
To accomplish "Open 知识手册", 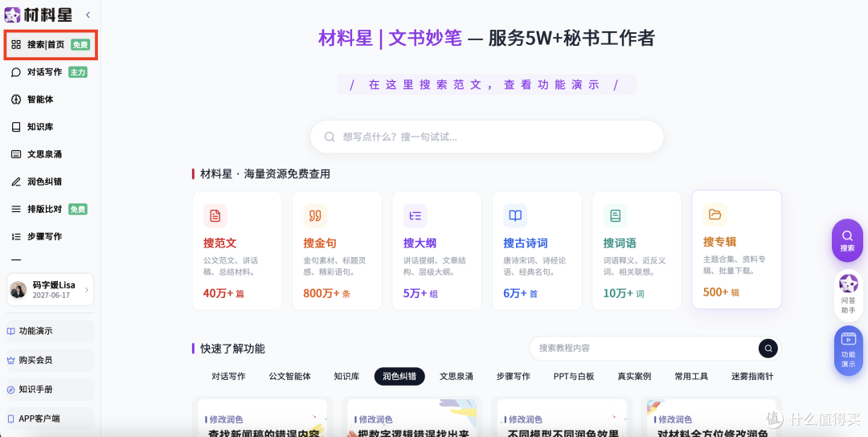I will (x=51, y=390).
